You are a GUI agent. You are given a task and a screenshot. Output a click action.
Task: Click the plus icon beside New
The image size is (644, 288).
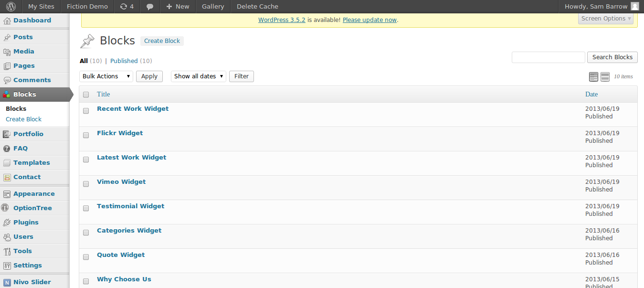(169, 7)
